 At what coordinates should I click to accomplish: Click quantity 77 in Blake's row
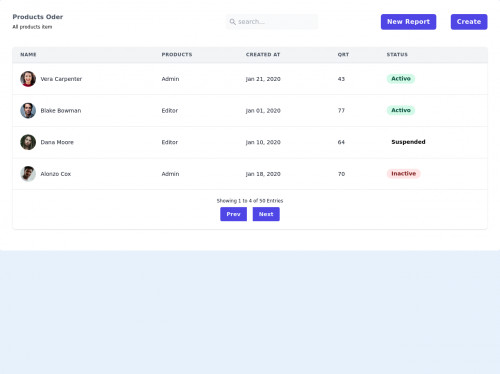click(x=341, y=111)
